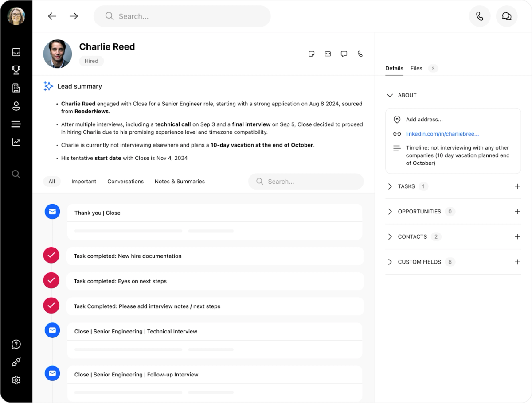Click the email icon beside 'Thank you | Close'
This screenshot has height=403, width=532.
coord(52,212)
